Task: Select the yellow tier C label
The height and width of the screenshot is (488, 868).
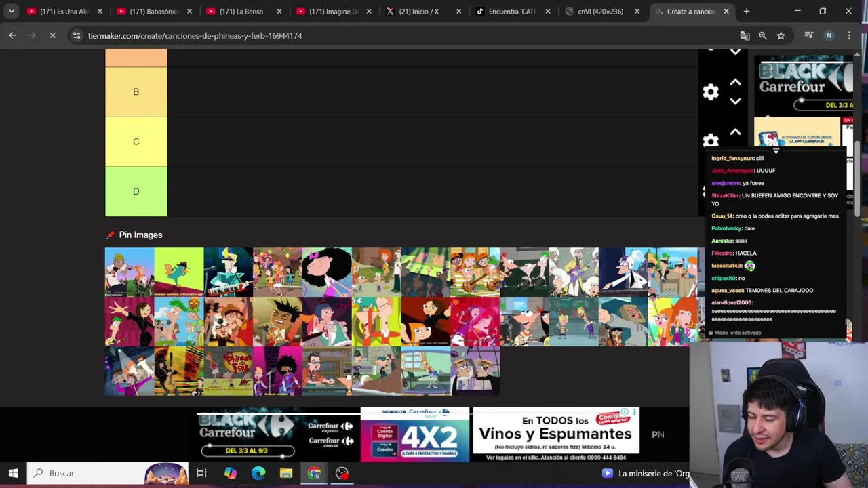Action: pos(136,142)
